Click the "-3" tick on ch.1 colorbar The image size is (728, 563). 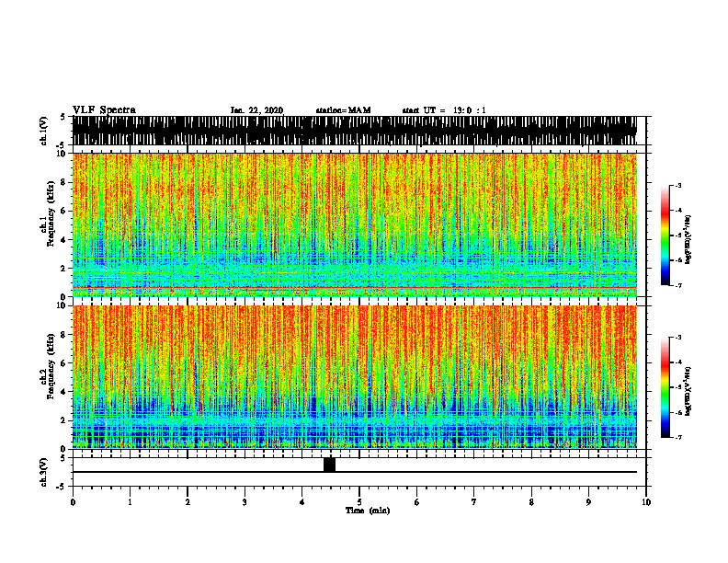[x=678, y=185]
